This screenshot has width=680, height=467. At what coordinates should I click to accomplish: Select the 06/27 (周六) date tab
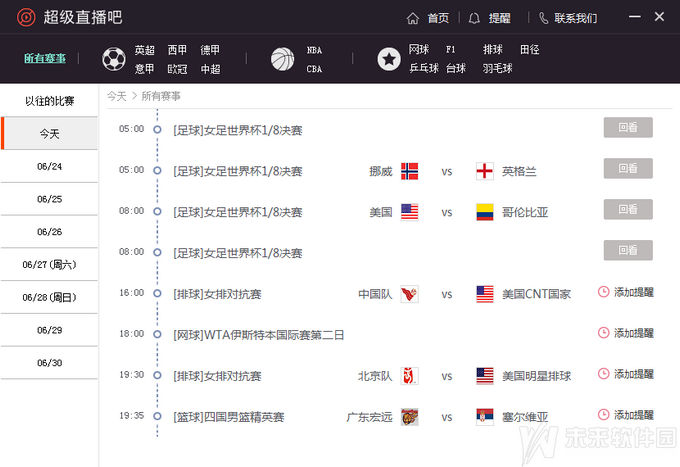49,265
